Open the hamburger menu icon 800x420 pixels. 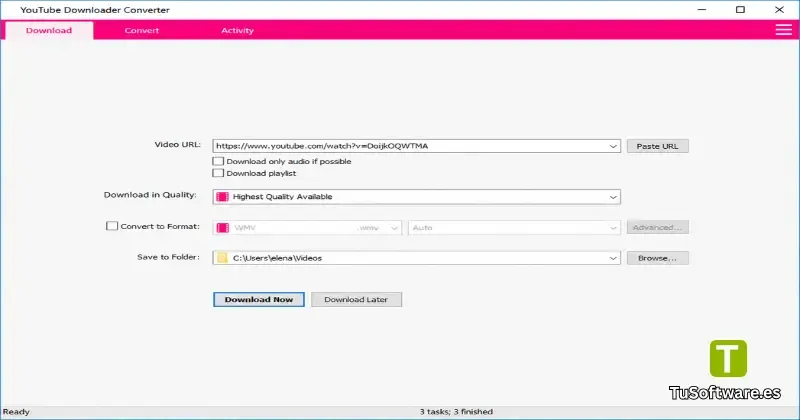(783, 30)
